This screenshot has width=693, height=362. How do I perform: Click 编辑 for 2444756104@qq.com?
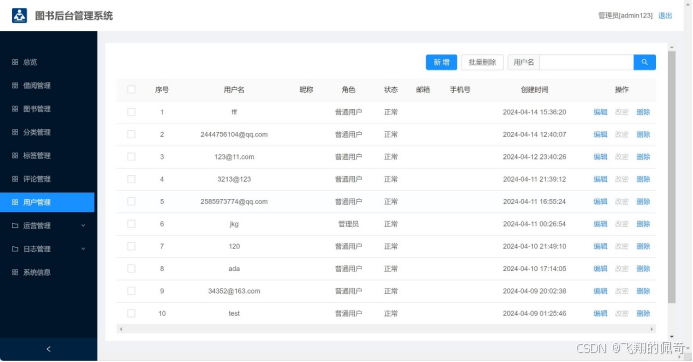tap(600, 134)
